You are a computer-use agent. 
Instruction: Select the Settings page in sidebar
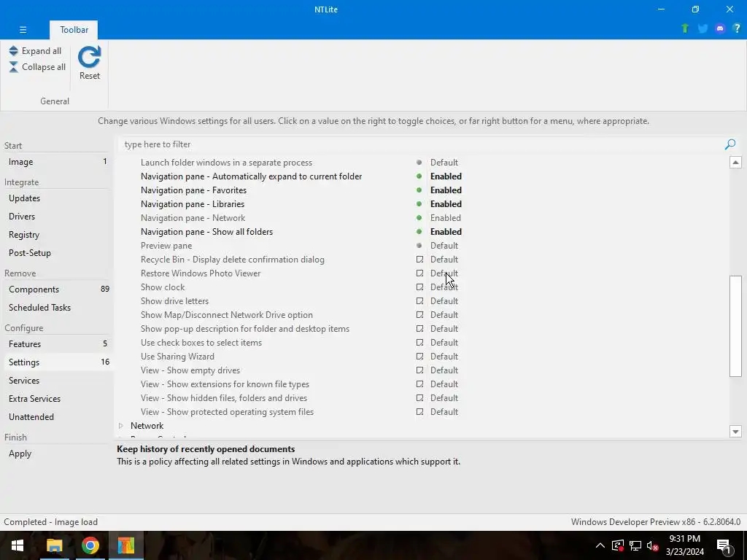coord(57,362)
